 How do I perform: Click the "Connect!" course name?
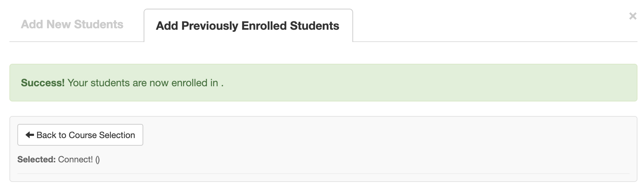click(75, 159)
